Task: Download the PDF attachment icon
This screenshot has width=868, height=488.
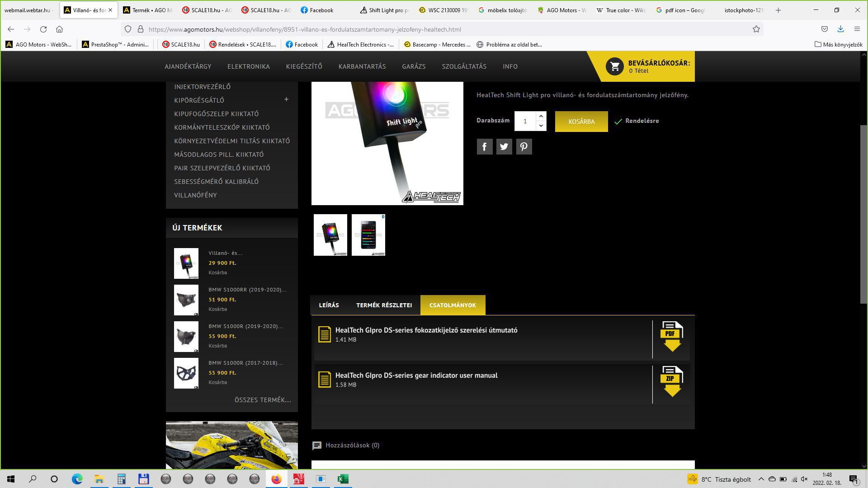Action: (x=671, y=337)
